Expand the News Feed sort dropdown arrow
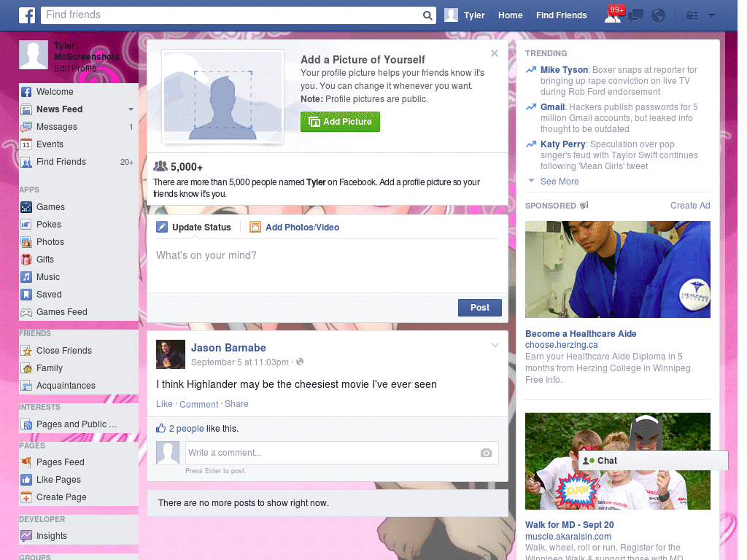Image resolution: width=747 pixels, height=560 pixels. (131, 109)
